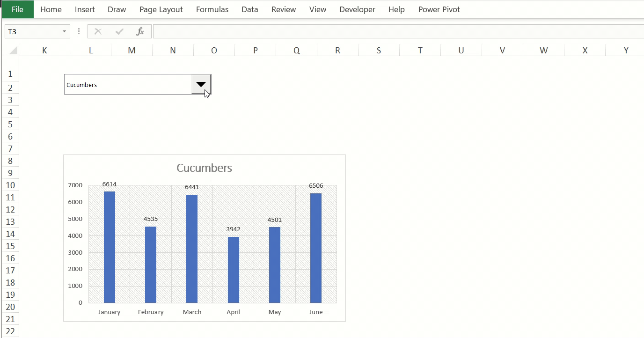Image resolution: width=644 pixels, height=338 pixels.
Task: Select the April bar in chart
Action: (234, 270)
